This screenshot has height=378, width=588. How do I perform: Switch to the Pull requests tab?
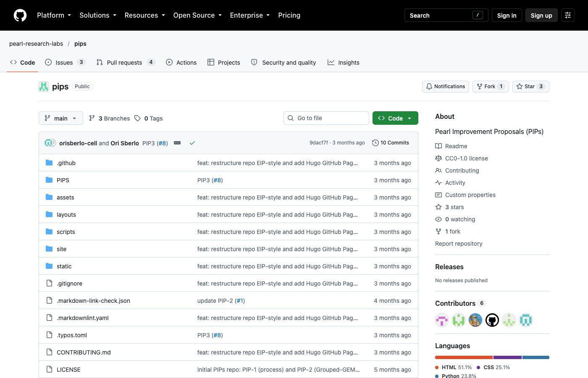click(126, 63)
